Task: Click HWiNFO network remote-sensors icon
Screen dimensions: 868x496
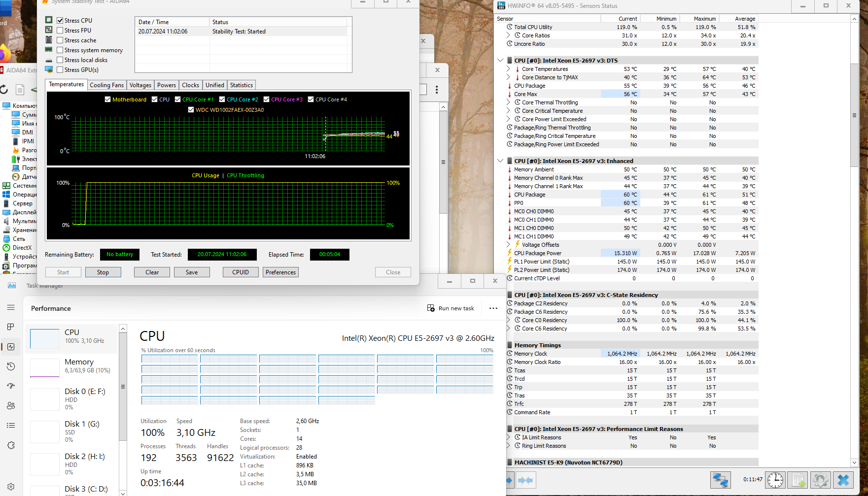Action: (720, 480)
